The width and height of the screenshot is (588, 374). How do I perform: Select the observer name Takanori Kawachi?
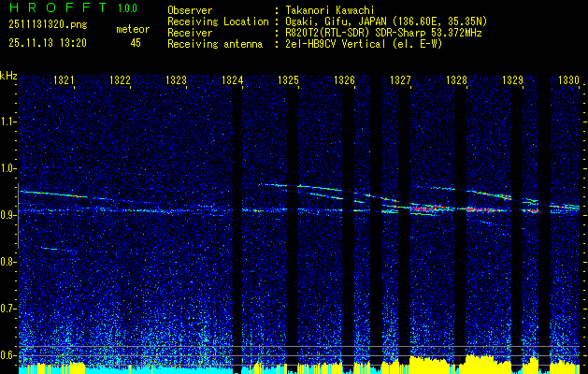[x=330, y=10]
